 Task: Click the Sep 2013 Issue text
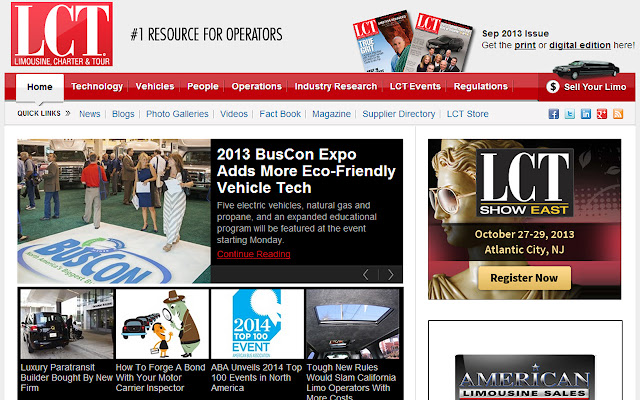[515, 33]
